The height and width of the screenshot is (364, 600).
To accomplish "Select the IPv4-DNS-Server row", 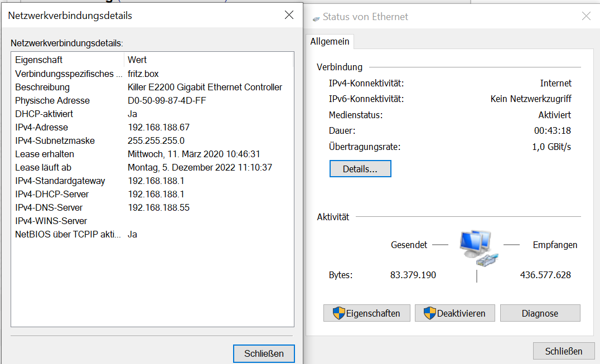I will pos(152,207).
